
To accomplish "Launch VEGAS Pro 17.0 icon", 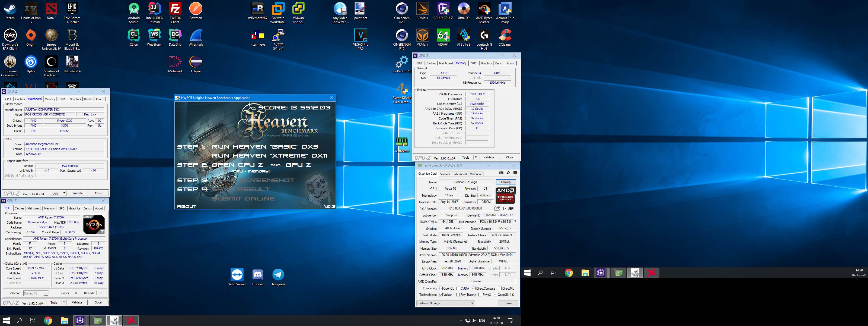I will (360, 39).
